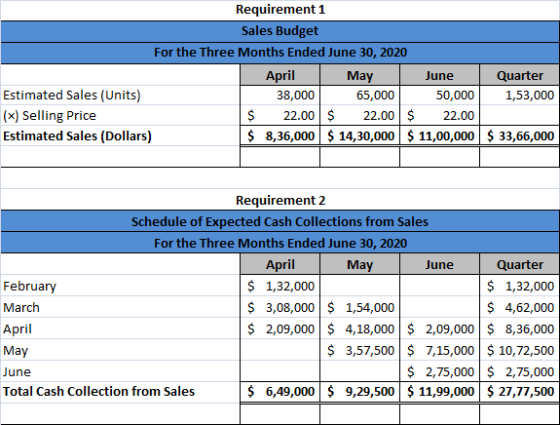Image resolution: width=560 pixels, height=425 pixels.
Task: Click May Quarter total $ 10,72,500
Action: click(x=519, y=351)
